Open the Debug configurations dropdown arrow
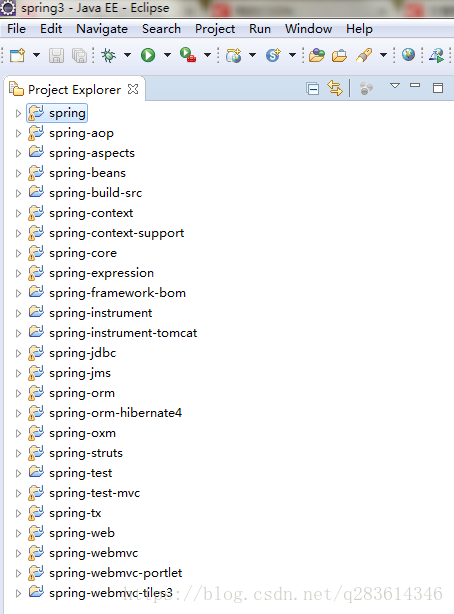The image size is (454, 614). [x=127, y=55]
